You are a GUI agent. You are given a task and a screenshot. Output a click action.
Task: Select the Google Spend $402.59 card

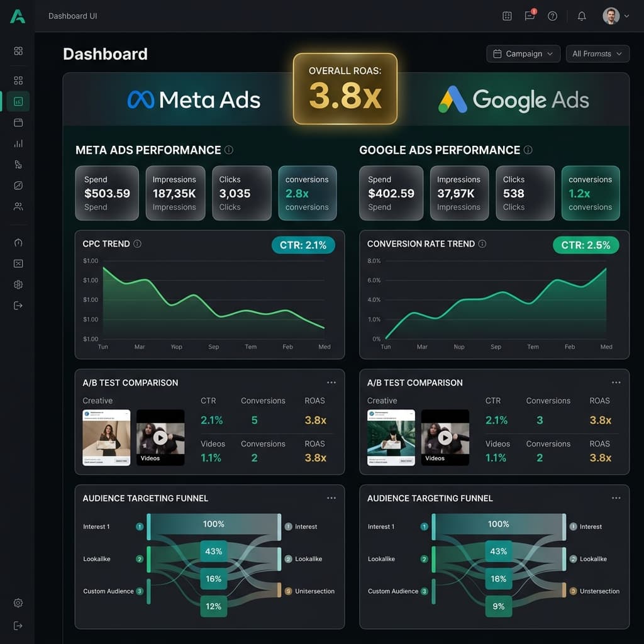[391, 193]
